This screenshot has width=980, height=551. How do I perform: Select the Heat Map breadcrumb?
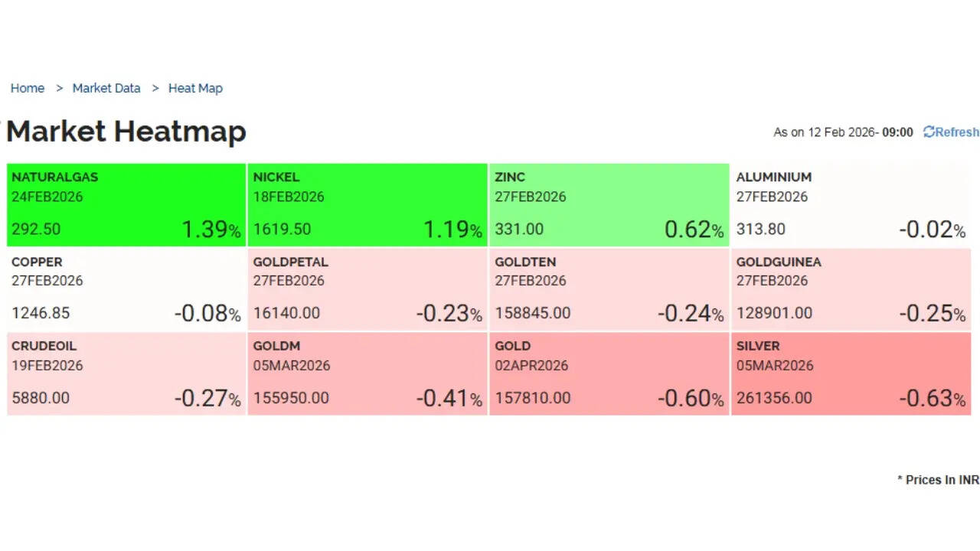pos(195,88)
